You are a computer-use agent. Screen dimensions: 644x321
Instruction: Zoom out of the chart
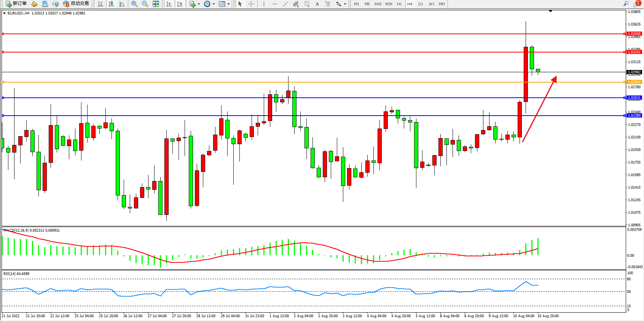[145, 4]
